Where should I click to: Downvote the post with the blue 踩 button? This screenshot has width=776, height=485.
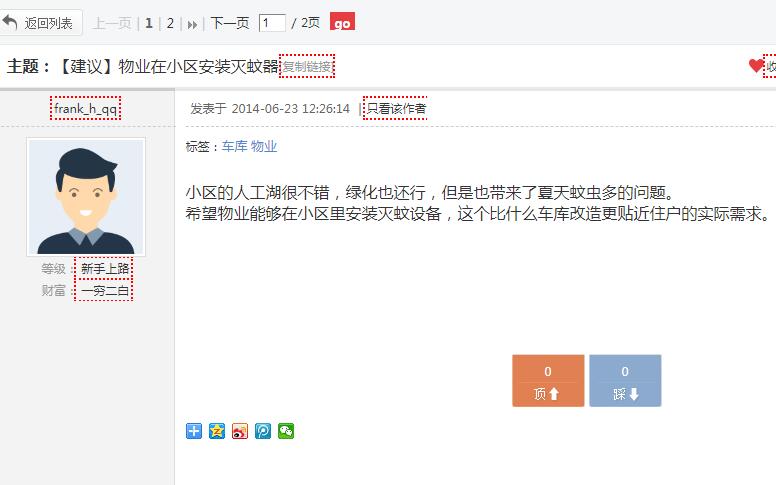[x=625, y=381]
